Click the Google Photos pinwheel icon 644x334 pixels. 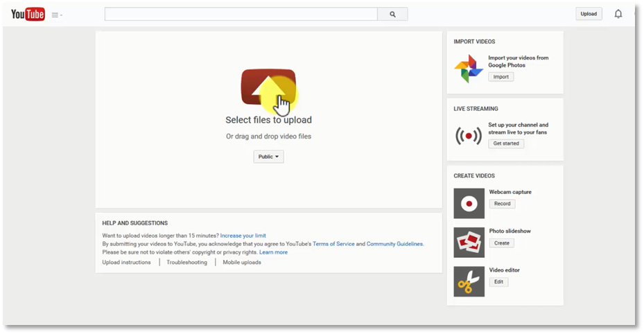pos(469,69)
